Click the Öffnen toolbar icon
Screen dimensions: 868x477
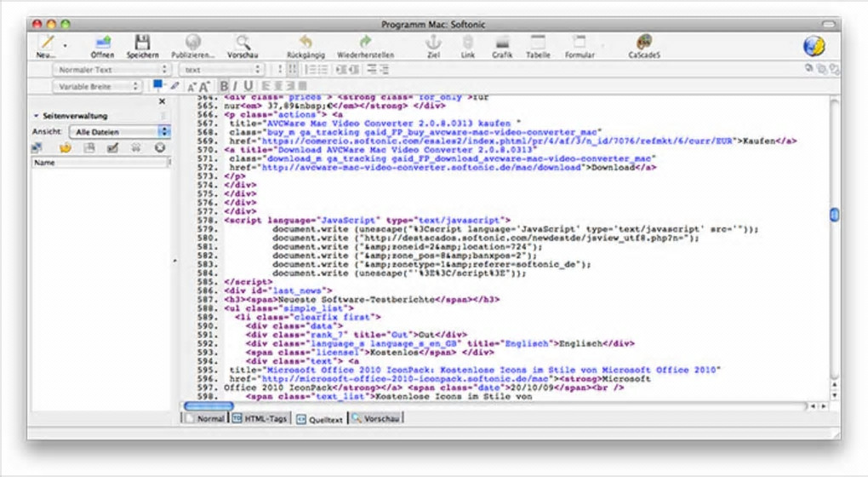click(x=102, y=42)
